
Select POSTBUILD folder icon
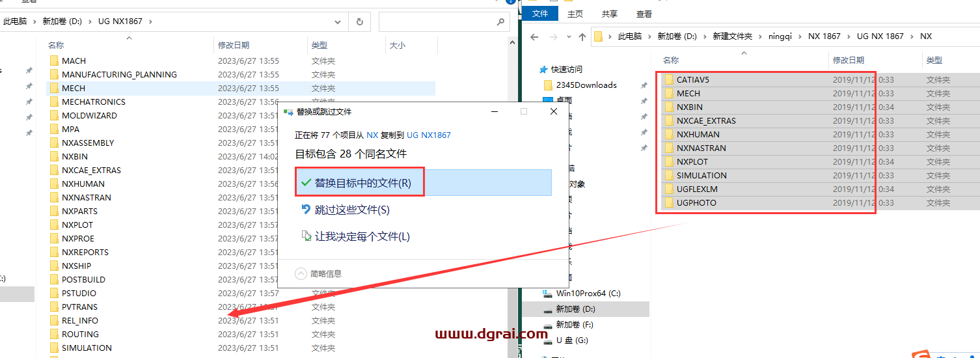point(55,279)
